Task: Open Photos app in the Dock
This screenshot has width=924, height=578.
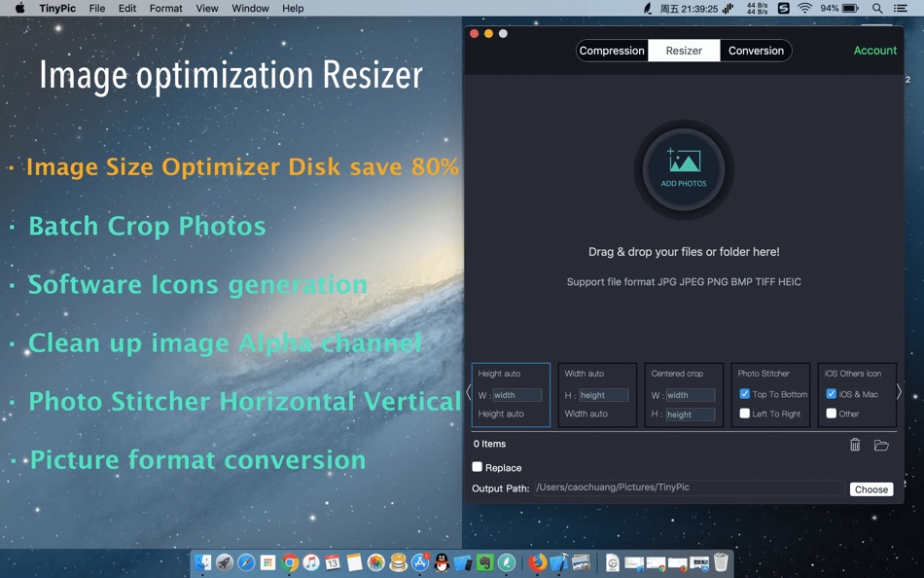Action: click(x=376, y=562)
